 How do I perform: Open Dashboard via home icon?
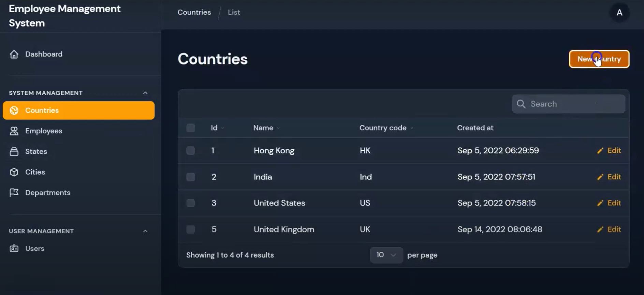point(14,54)
